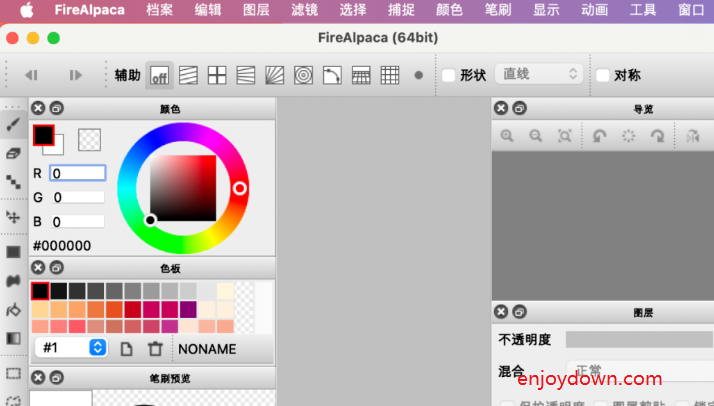Select the Dot pixel tool

(x=13, y=181)
